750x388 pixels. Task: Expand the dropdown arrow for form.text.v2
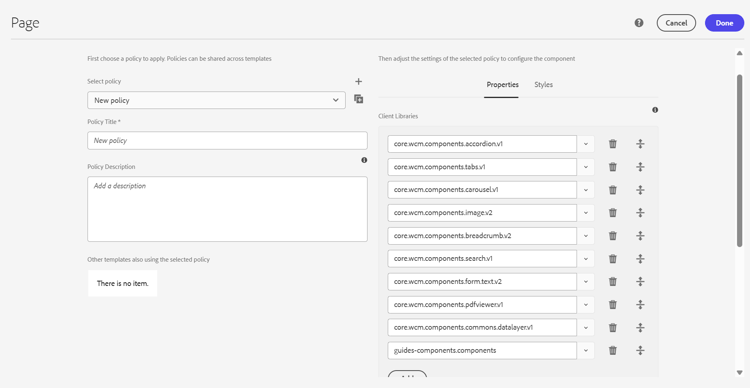pos(585,281)
